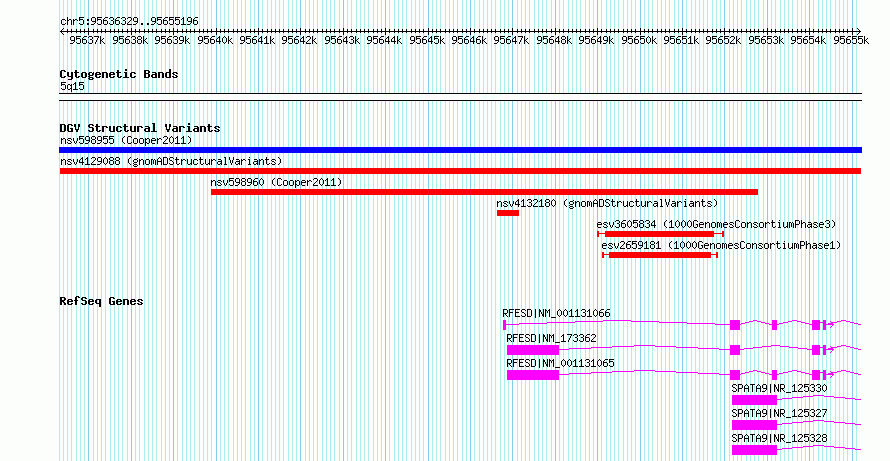The image size is (890, 461).
Task: Open the nsv598955 (Cooper2011) label
Action: [x=126, y=140]
